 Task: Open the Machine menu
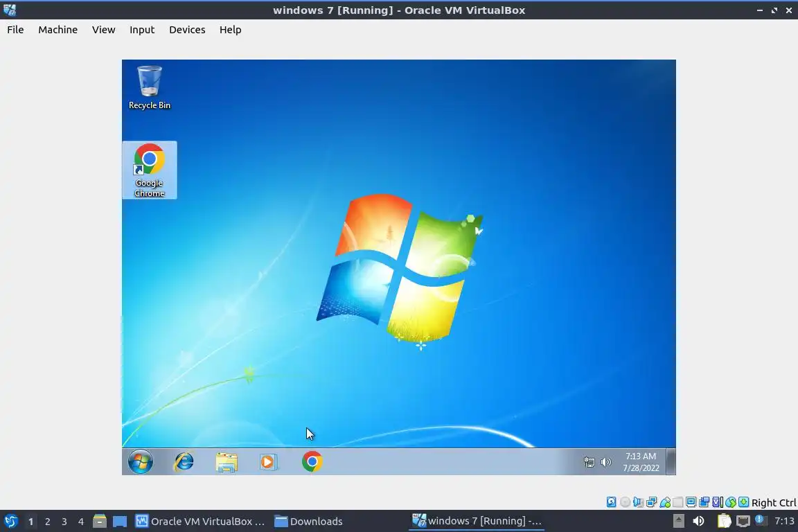click(58, 30)
